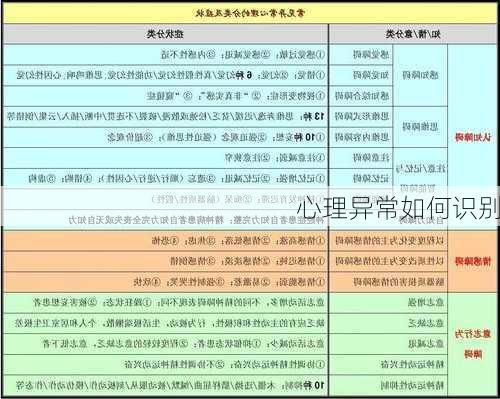This screenshot has height=399, width=500.
Task: Select the cell 注意障碍
Action: click(x=361, y=158)
